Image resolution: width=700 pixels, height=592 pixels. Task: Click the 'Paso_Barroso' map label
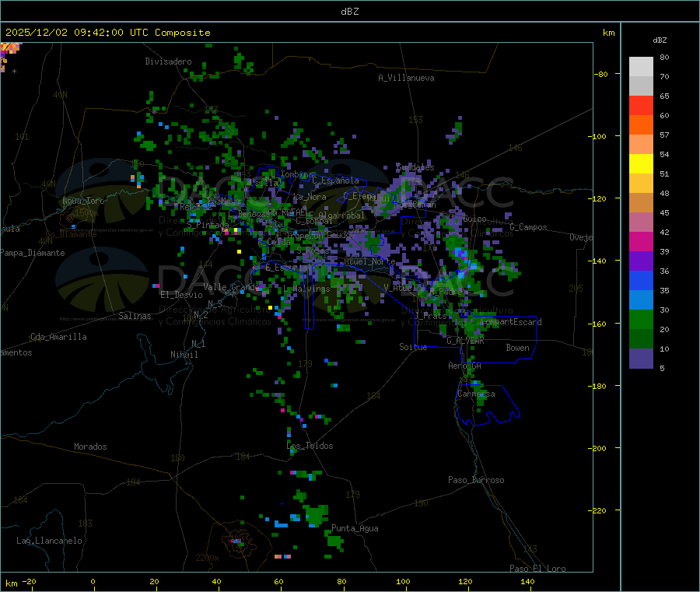point(476,480)
